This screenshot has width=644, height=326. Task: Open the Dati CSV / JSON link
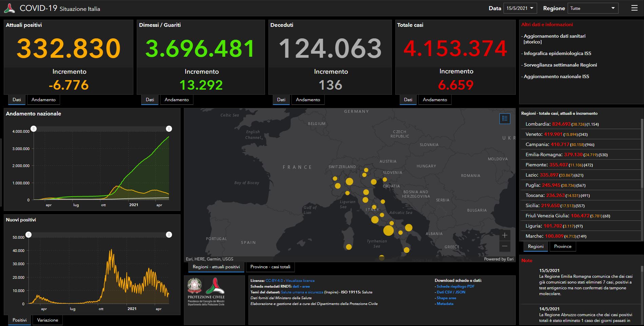451,292
